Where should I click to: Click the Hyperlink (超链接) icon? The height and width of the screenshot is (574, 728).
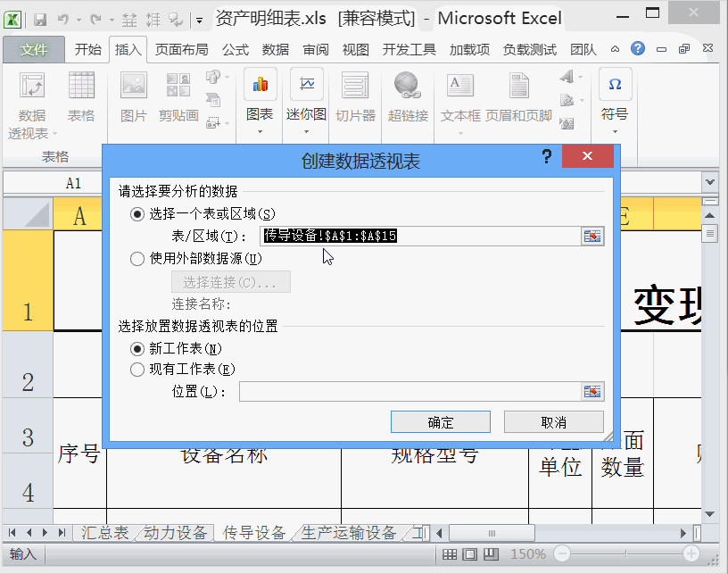tap(407, 86)
